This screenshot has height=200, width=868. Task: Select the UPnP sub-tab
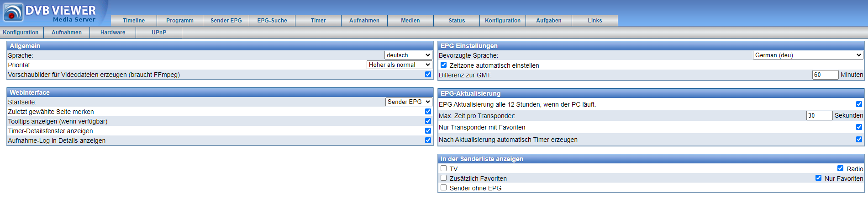click(159, 32)
